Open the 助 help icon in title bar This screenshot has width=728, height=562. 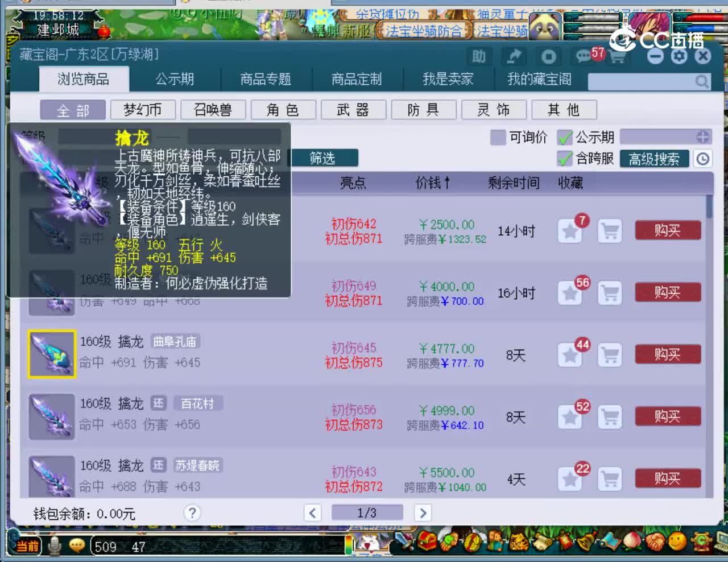tap(479, 56)
